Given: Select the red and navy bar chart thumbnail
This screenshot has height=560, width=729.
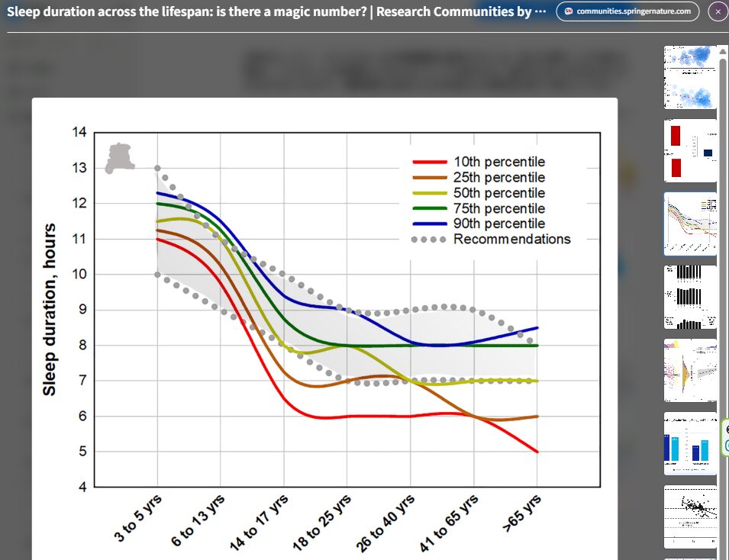Looking at the screenshot, I should point(690,150).
